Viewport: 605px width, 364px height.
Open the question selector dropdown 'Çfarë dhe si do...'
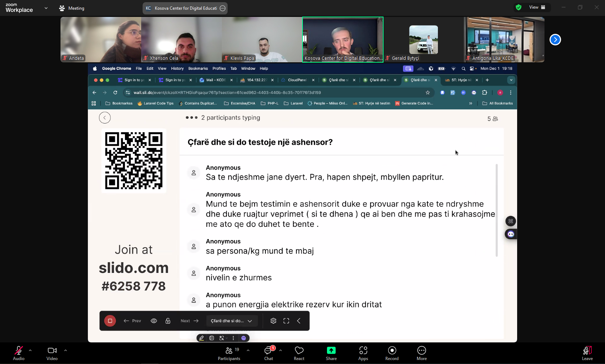tap(232, 321)
